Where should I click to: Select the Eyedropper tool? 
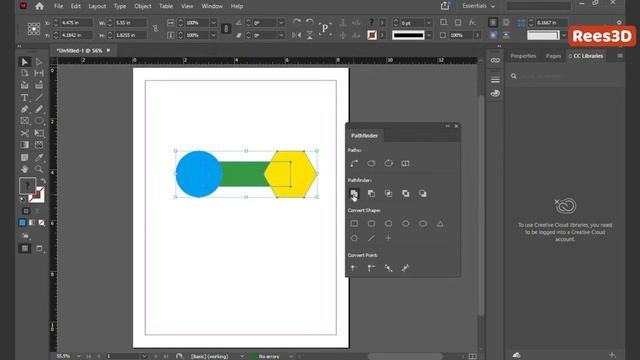[39, 157]
